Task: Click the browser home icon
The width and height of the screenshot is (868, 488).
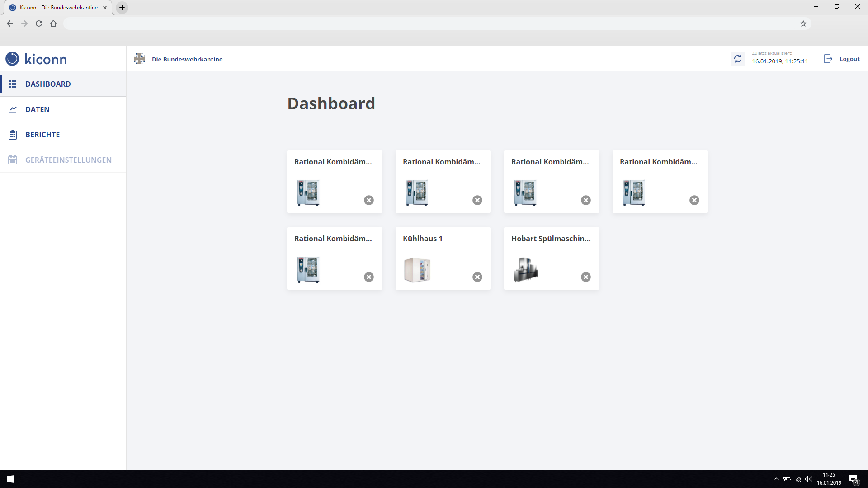Action: (x=53, y=23)
